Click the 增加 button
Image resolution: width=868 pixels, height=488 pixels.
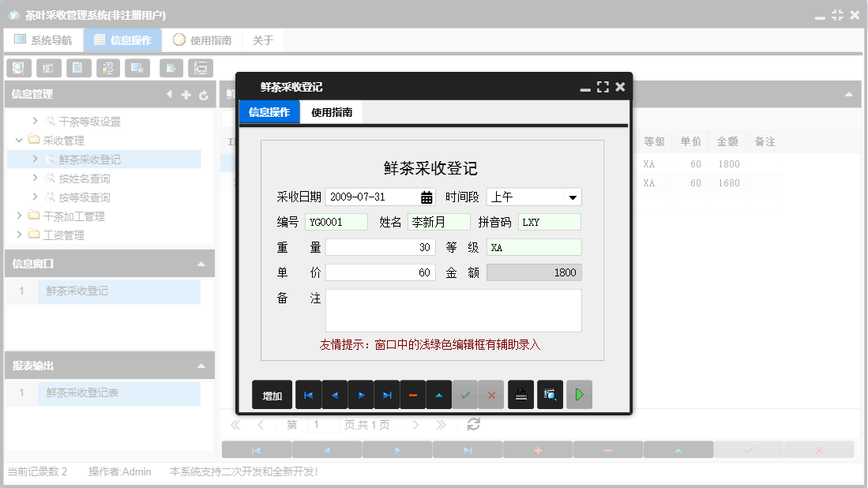click(272, 394)
